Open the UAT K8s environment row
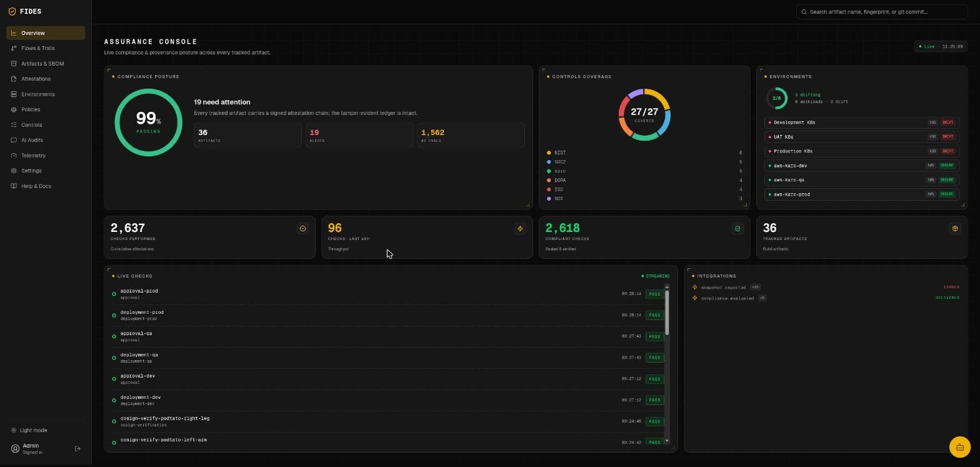This screenshot has width=980, height=467. point(862,137)
